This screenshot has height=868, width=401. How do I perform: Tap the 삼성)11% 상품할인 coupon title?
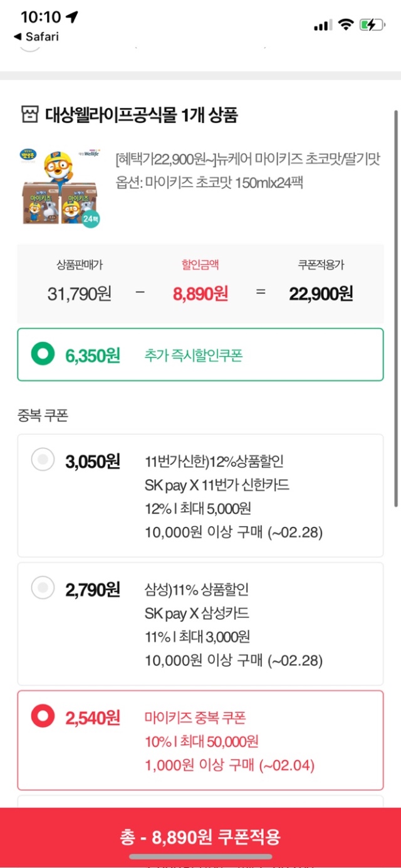[197, 590]
